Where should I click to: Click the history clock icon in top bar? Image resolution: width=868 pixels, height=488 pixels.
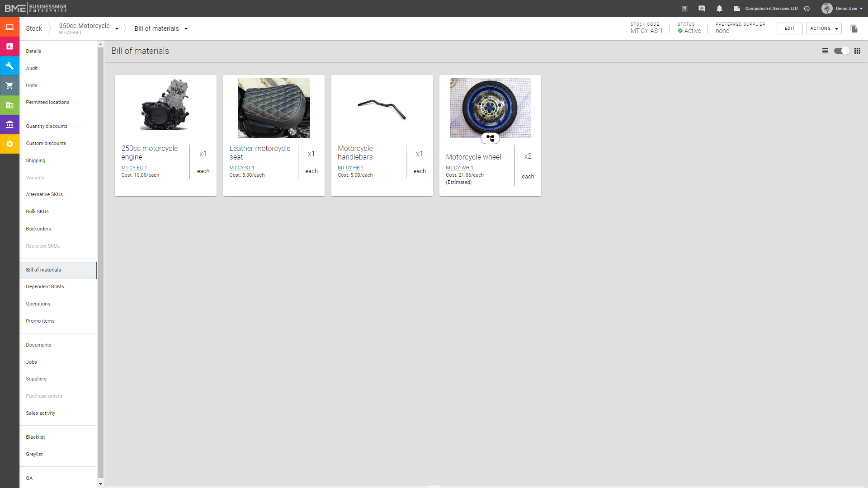[807, 8]
